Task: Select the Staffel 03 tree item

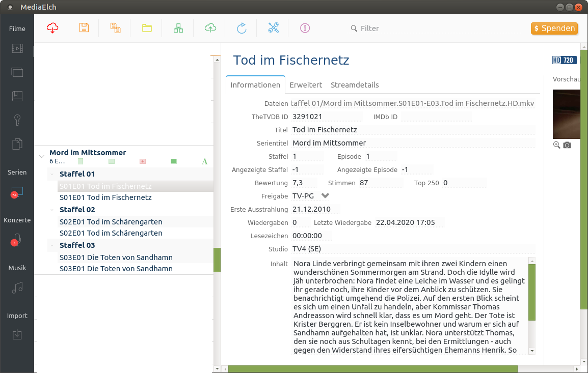Action: tap(77, 245)
